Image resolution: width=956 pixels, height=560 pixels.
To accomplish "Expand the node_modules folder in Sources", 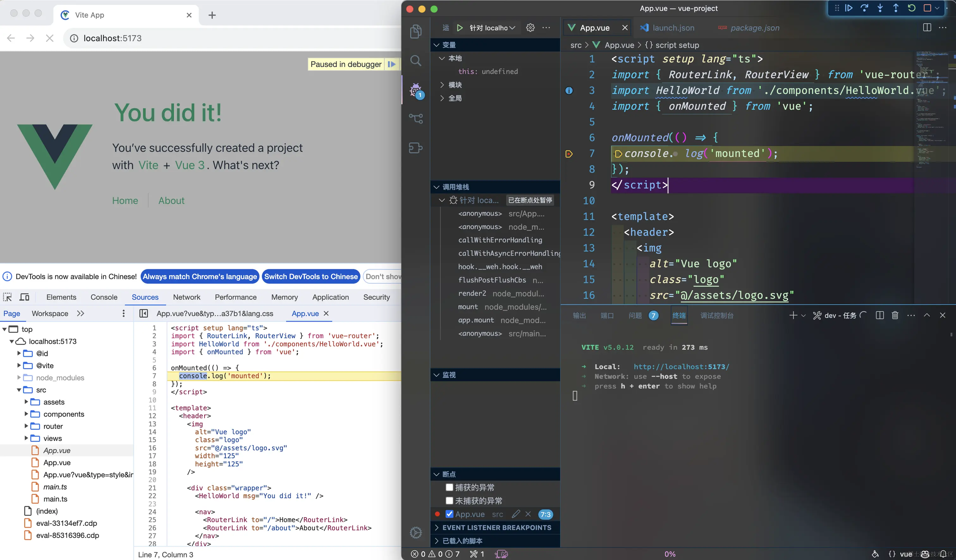I will [19, 378].
